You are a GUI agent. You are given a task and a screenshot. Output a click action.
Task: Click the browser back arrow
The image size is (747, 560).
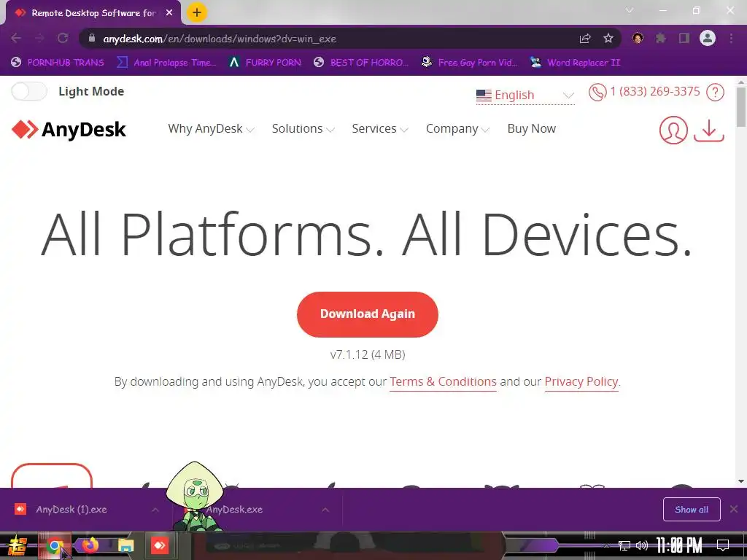coord(16,38)
